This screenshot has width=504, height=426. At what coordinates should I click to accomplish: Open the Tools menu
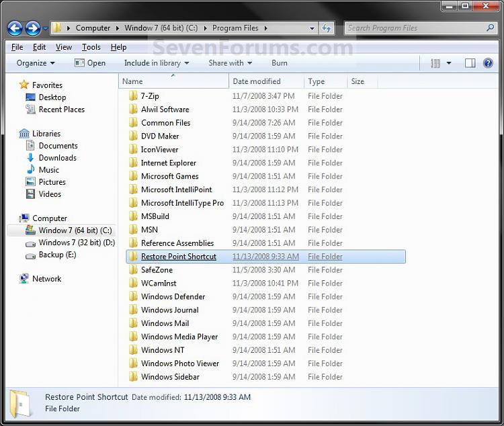pyautogui.click(x=91, y=47)
